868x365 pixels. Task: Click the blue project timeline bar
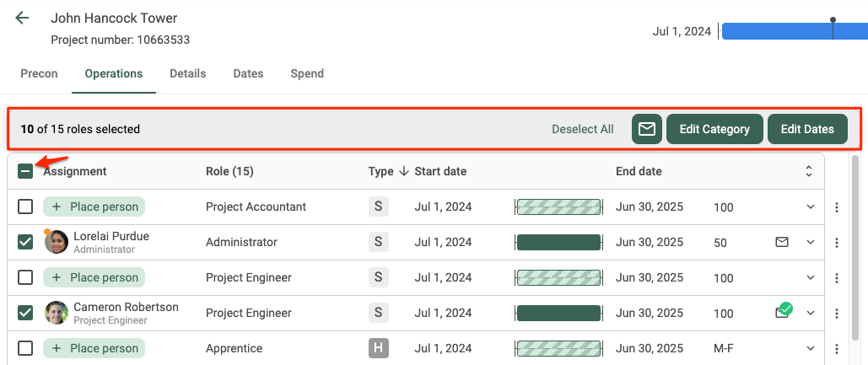795,31
